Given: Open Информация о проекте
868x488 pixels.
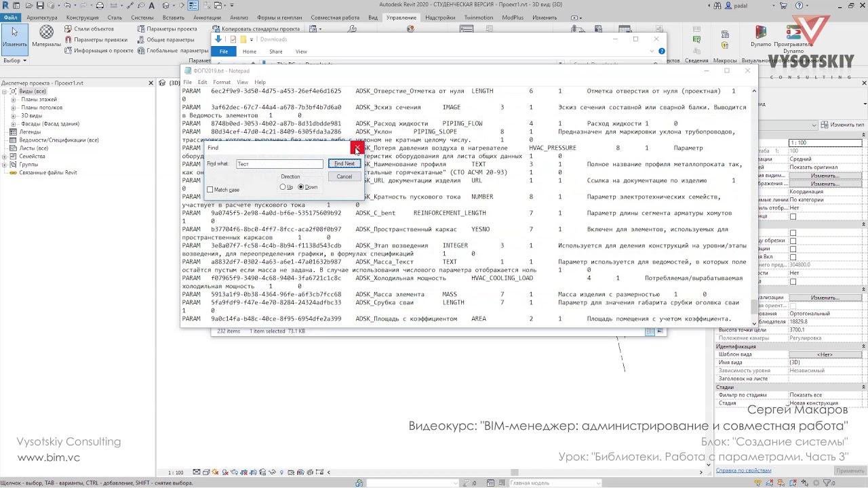Looking at the screenshot, I should [x=99, y=51].
